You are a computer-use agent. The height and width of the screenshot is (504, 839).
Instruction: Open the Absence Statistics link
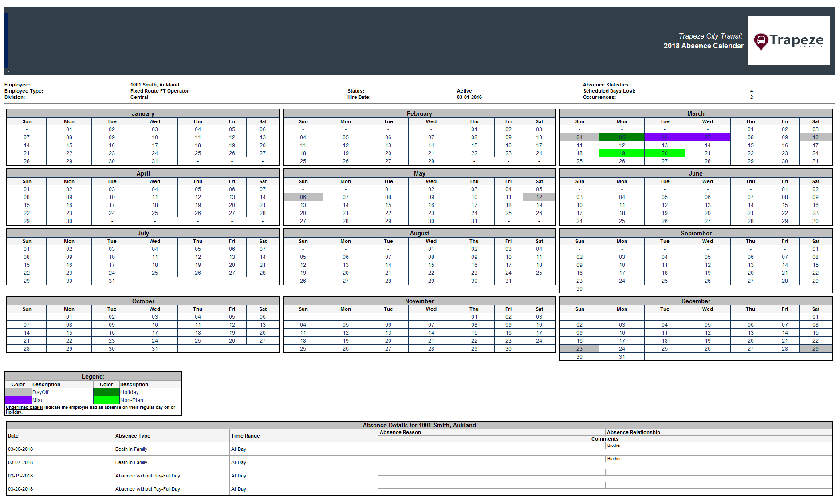click(x=606, y=84)
